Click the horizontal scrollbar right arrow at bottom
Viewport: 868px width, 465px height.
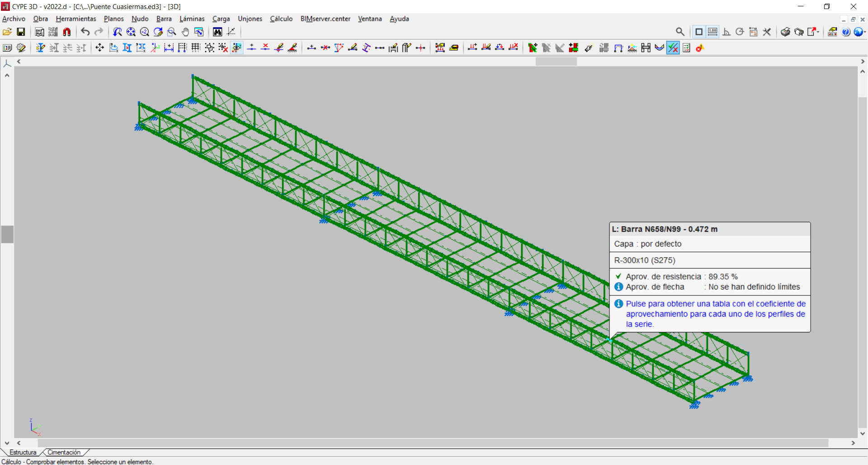[853, 443]
